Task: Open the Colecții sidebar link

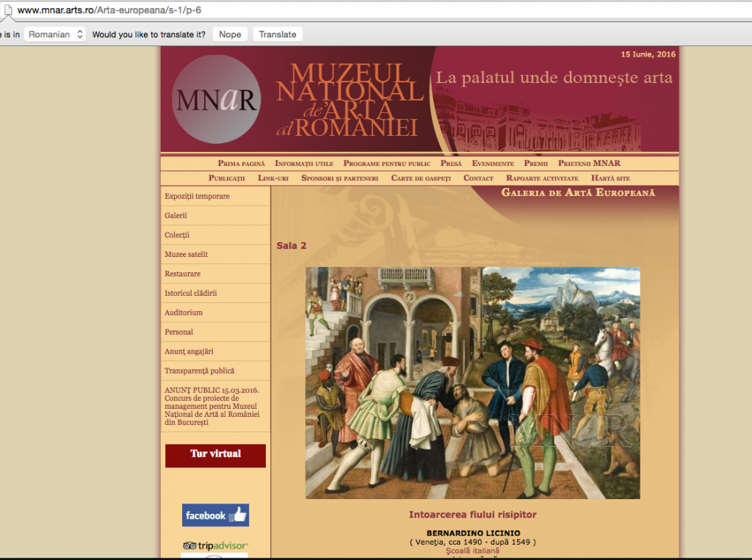Action: tap(177, 235)
